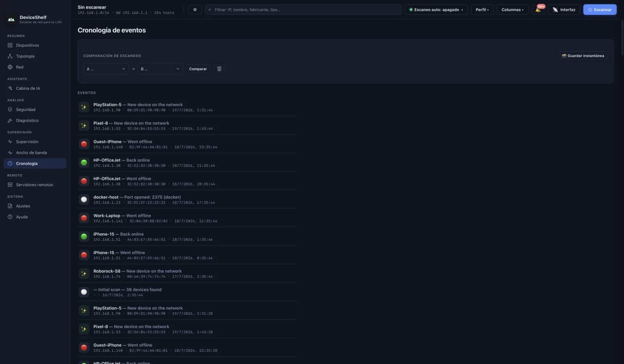Click the trash icon beside Comparar
The height and width of the screenshot is (364, 624).
(219, 69)
